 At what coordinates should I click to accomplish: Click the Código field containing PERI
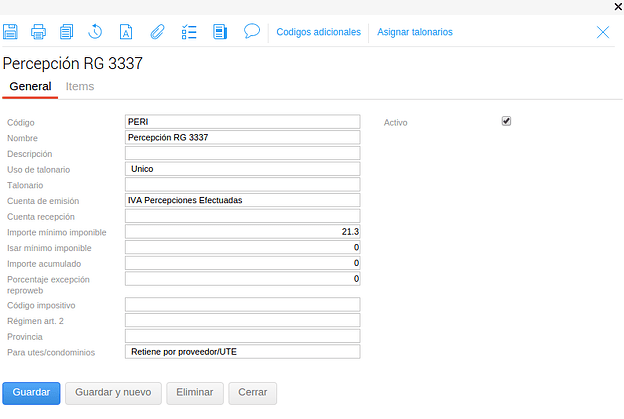[x=242, y=122]
